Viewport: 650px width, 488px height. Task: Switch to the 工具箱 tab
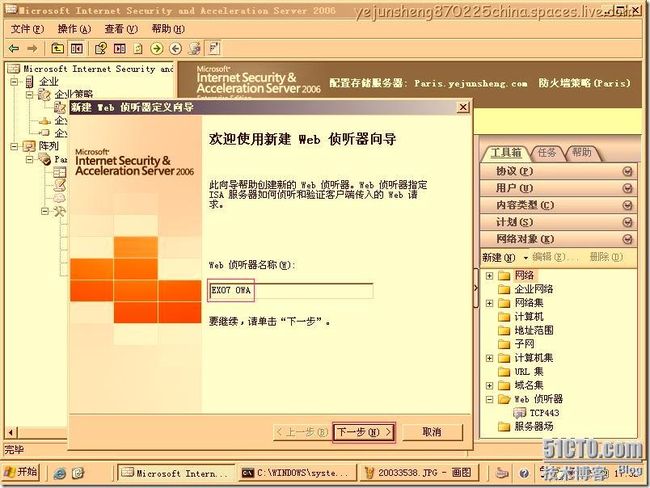coord(506,153)
